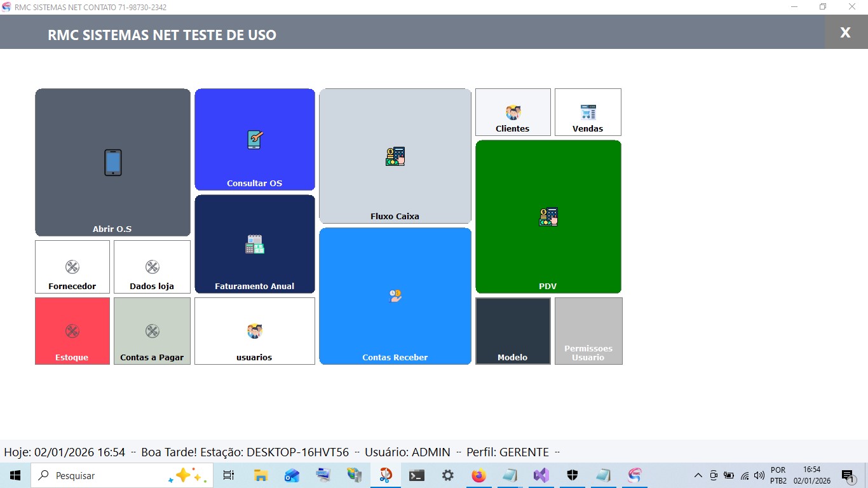Open the Clientes tile

[x=513, y=112]
